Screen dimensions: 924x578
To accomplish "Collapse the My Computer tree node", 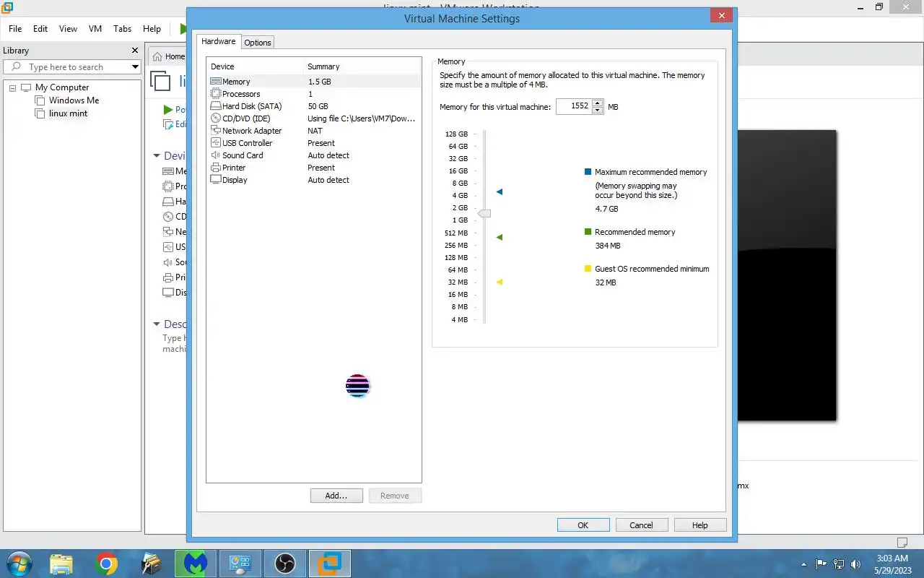I will tap(12, 88).
